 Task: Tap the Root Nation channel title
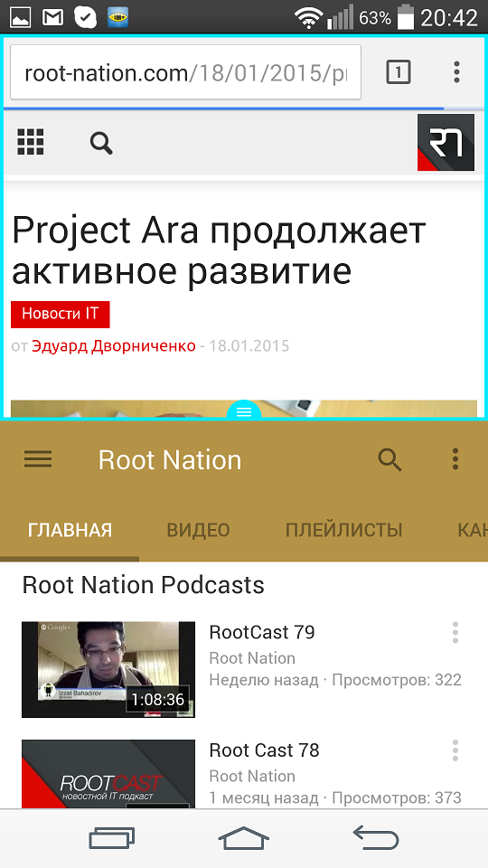pyautogui.click(x=170, y=460)
